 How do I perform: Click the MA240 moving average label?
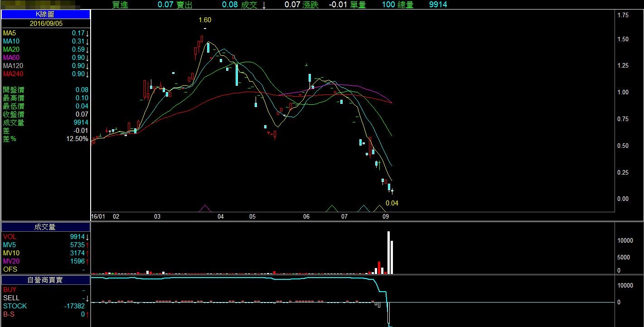pyautogui.click(x=13, y=74)
